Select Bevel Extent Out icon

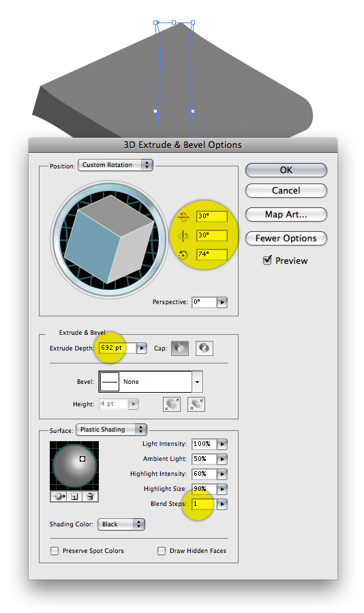pos(172,404)
